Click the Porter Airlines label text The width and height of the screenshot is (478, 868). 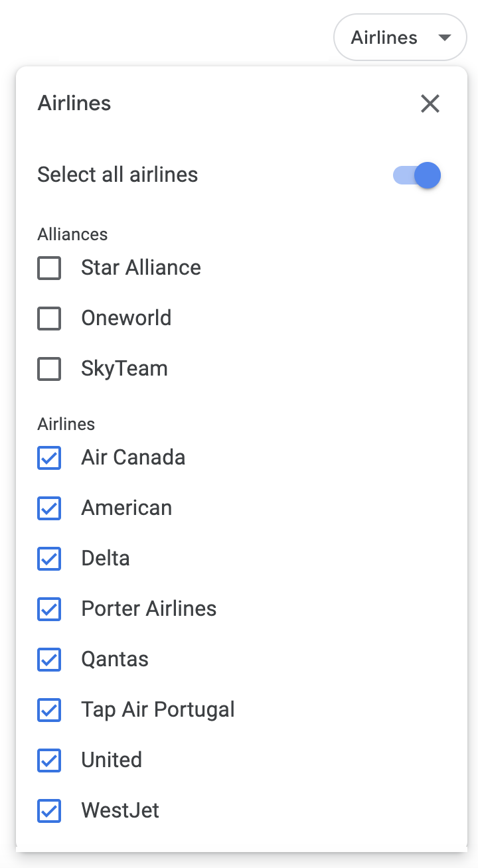[149, 609]
